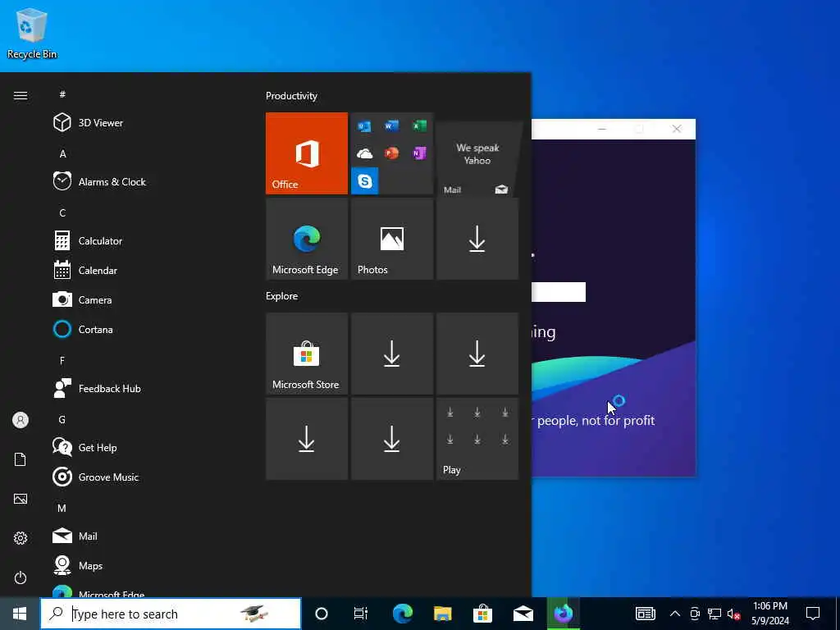Open the Microsoft Store tile
This screenshot has height=630, width=840.
pos(307,354)
